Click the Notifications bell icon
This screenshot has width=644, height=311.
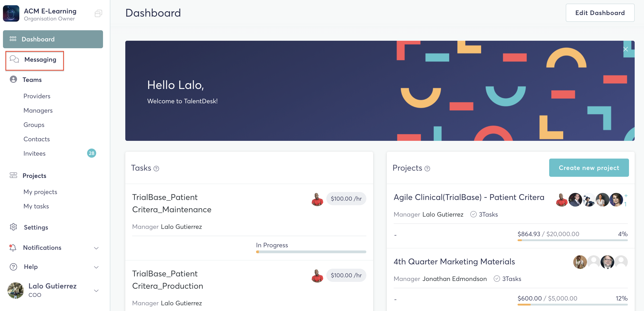point(13,248)
